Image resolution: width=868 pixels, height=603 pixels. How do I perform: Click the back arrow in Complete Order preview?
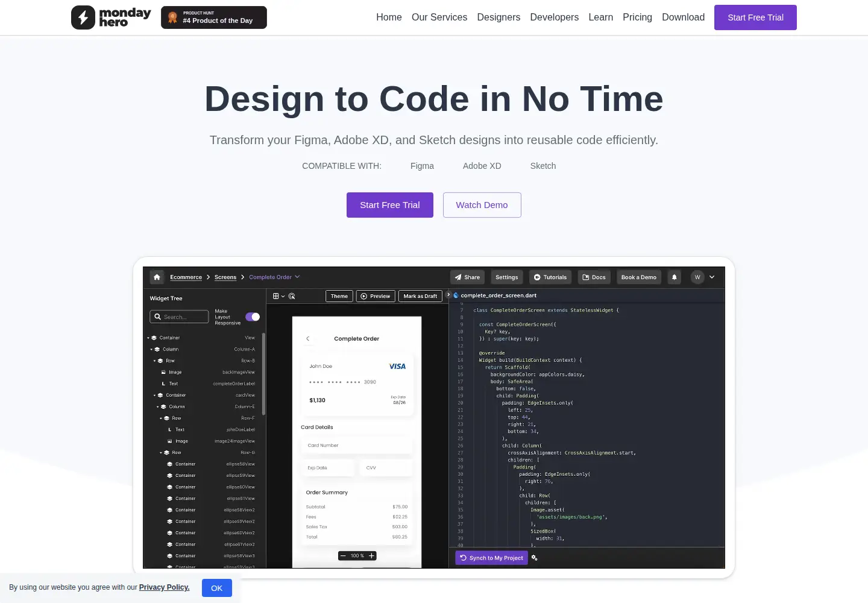coord(308,339)
